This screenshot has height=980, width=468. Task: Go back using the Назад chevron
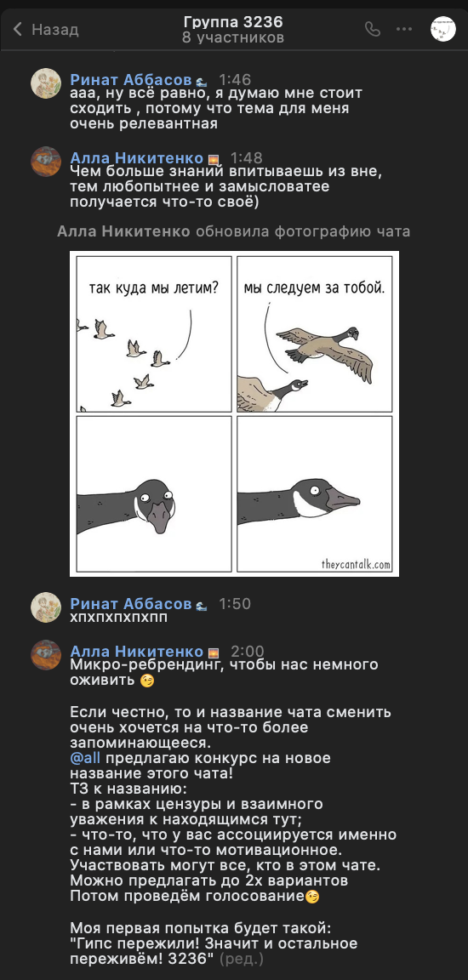coord(18,30)
